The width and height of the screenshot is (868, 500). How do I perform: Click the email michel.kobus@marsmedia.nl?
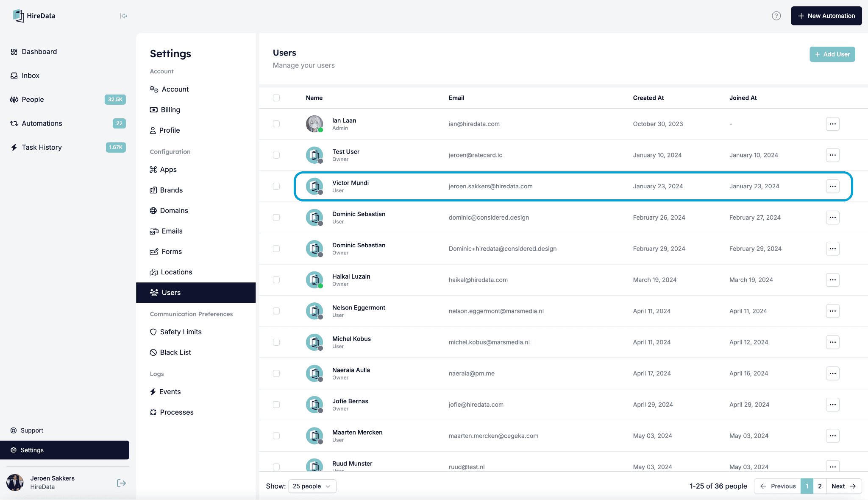(x=489, y=342)
